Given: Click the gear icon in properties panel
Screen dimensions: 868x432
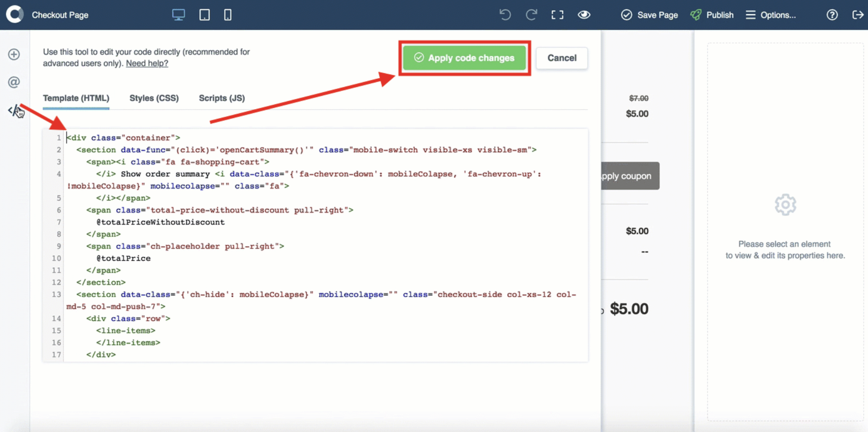Looking at the screenshot, I should pos(785,204).
